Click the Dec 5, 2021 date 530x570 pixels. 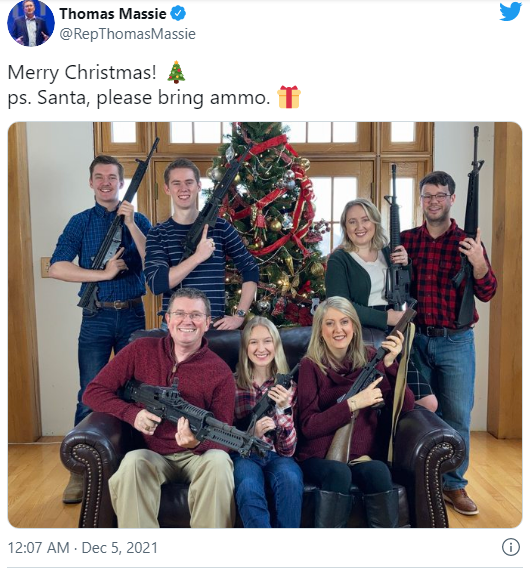[120, 548]
